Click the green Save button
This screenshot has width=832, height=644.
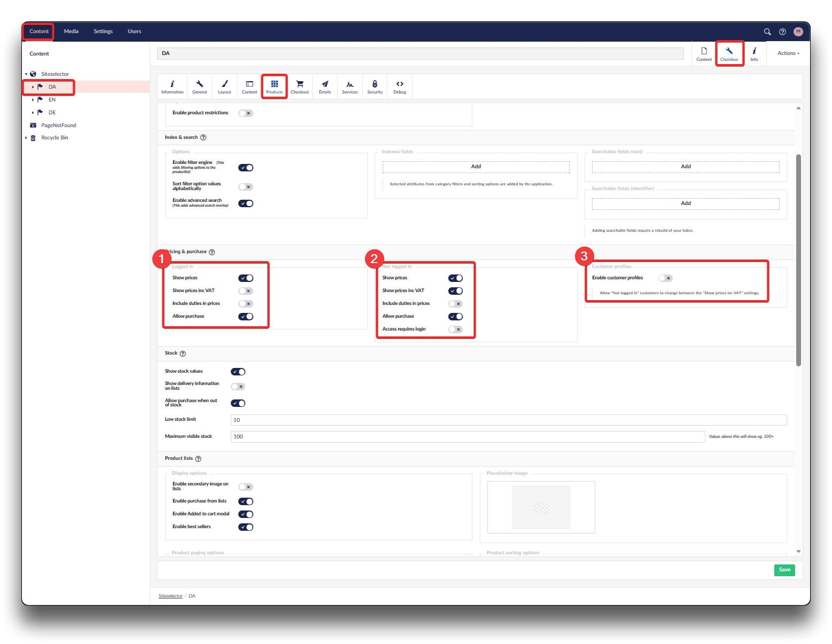(x=784, y=570)
